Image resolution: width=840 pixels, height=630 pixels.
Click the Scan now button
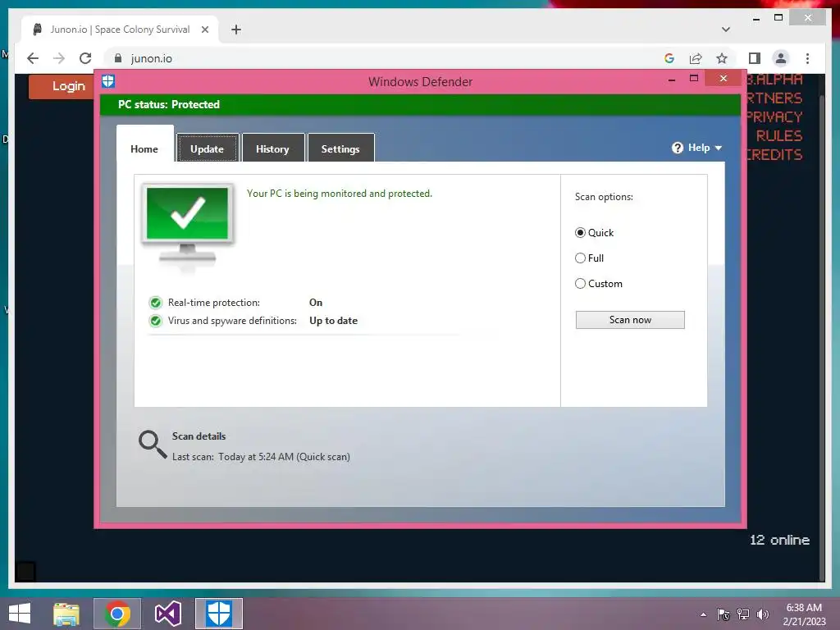630,320
